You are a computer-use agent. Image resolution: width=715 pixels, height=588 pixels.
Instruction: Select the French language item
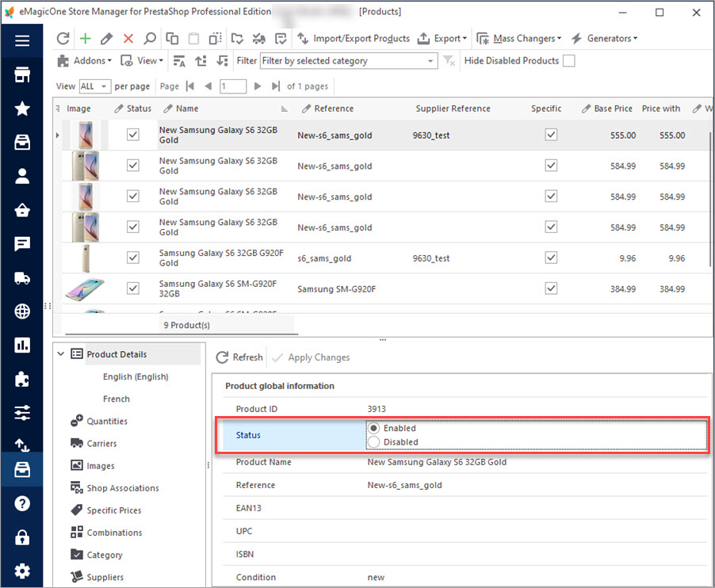[117, 399]
